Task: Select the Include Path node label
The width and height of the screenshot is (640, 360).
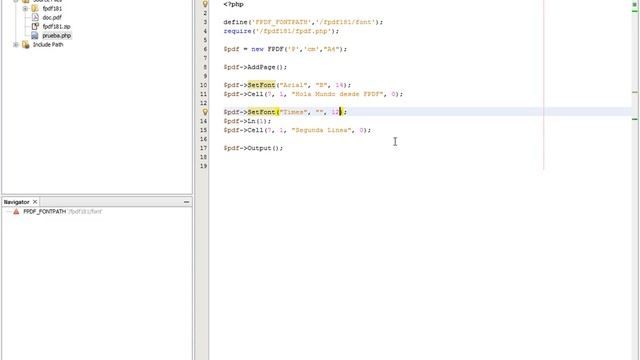Action: [x=48, y=44]
